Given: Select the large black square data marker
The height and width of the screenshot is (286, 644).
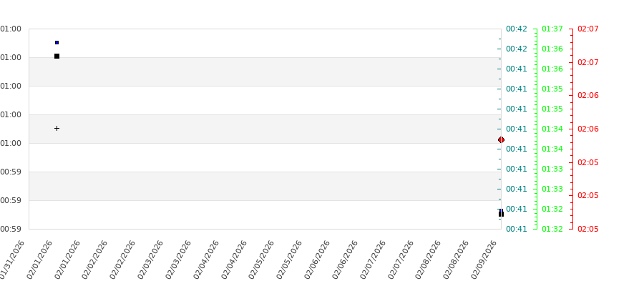Looking at the screenshot, I should point(57,56).
